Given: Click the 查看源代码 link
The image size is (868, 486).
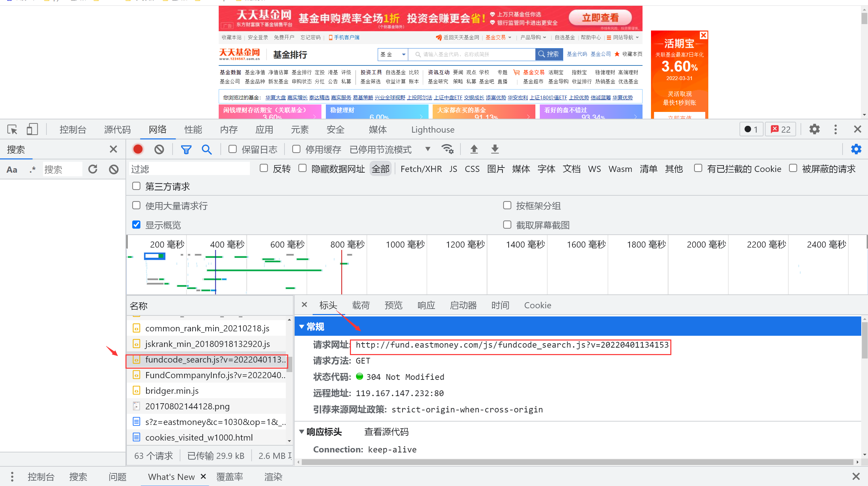Looking at the screenshot, I should (x=386, y=432).
